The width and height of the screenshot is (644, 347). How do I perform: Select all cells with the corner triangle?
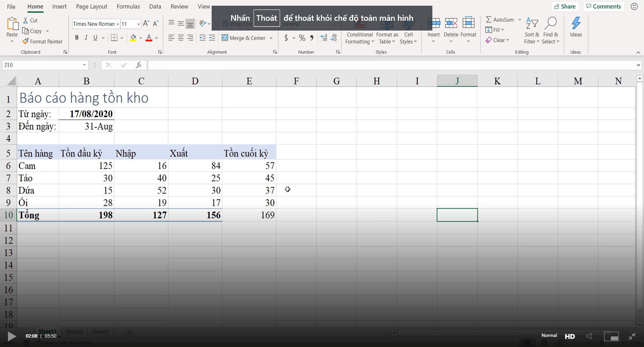point(11,81)
